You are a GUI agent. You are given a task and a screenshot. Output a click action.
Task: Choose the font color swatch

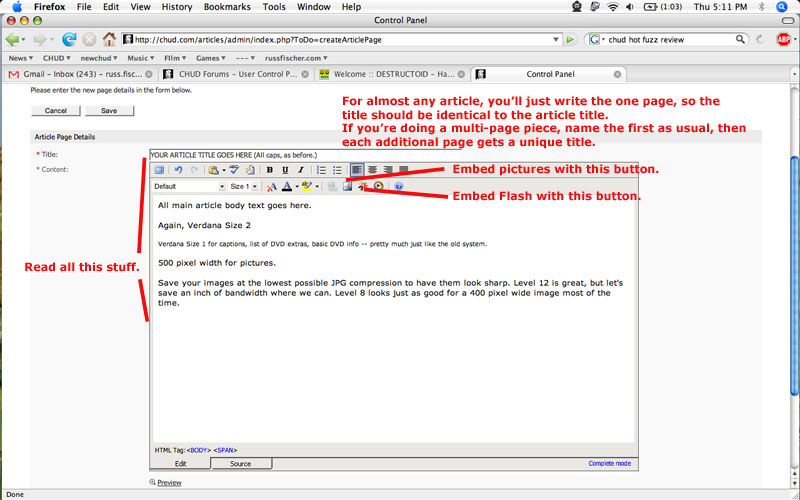pos(286,186)
